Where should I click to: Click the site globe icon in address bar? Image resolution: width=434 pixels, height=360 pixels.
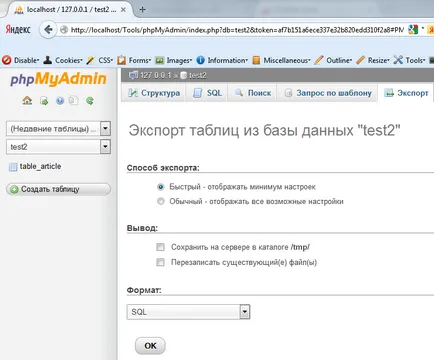pos(64,30)
